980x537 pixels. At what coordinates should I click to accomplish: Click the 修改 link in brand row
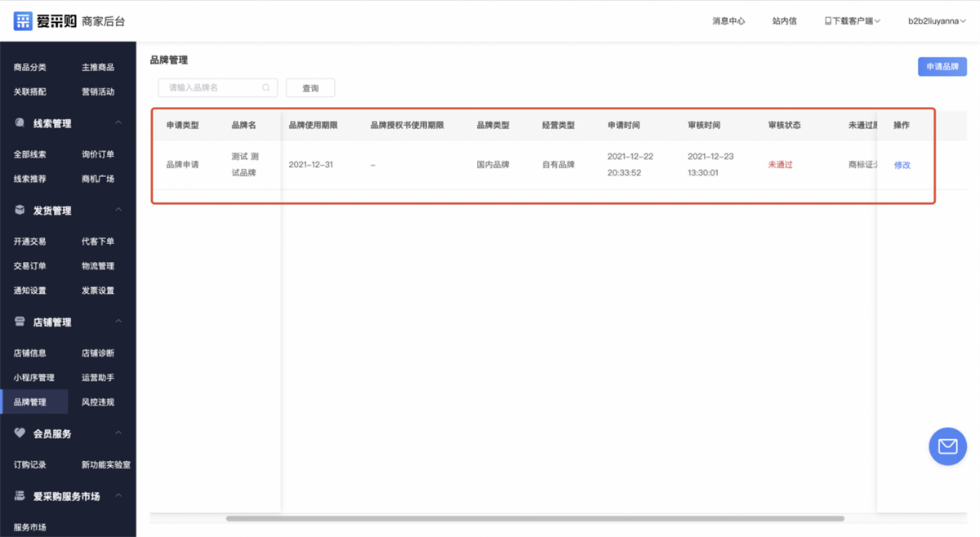pyautogui.click(x=902, y=165)
